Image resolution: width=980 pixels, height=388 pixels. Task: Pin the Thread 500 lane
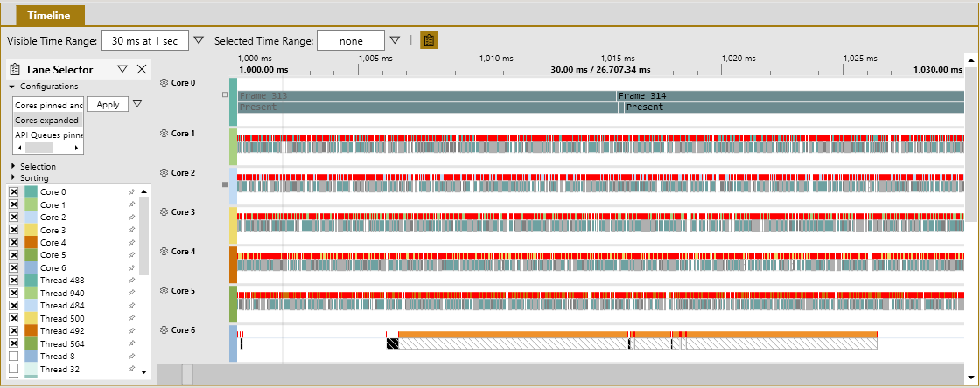point(131,318)
